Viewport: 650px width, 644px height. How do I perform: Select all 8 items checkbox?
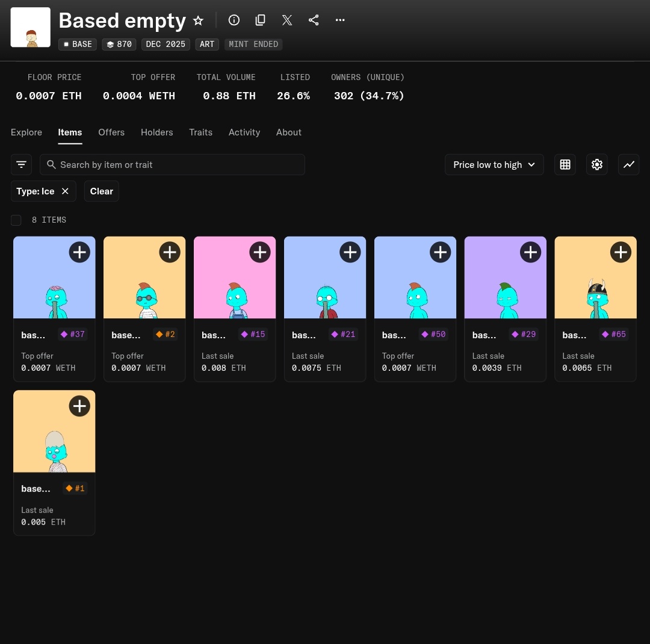[x=16, y=220]
